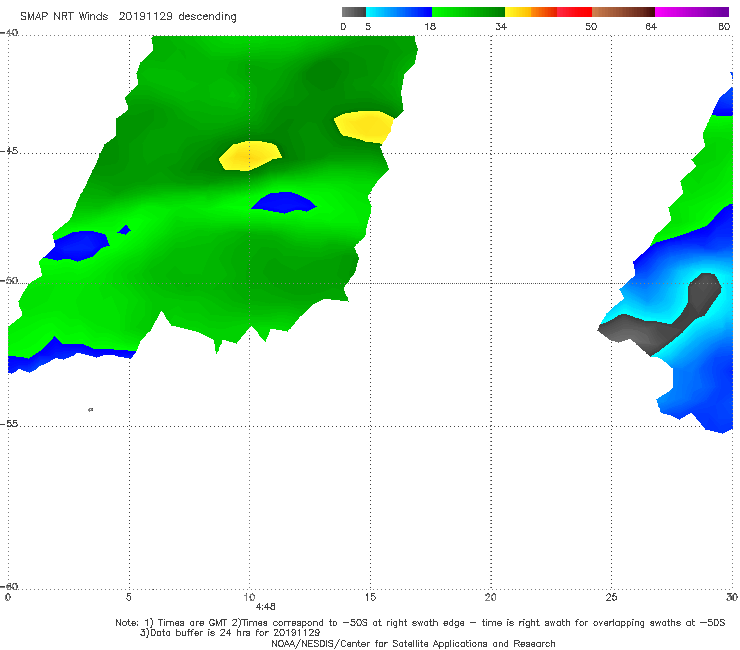Image resolution: width=740 pixels, height=650 pixels.
Task: Select the brown segment of the color bar
Action: [x=623, y=12]
